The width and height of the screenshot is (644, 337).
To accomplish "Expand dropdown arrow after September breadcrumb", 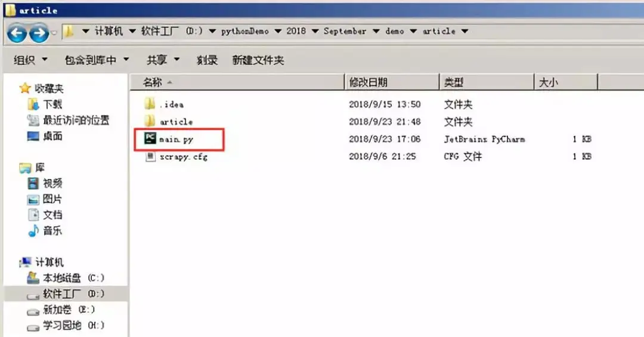I will pos(376,31).
